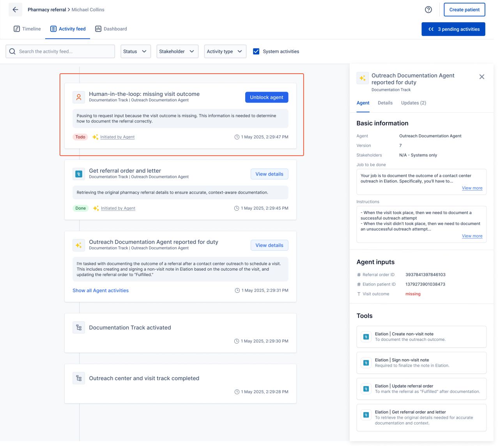View details of Outreach Documentation Agent reported for duty

click(269, 245)
